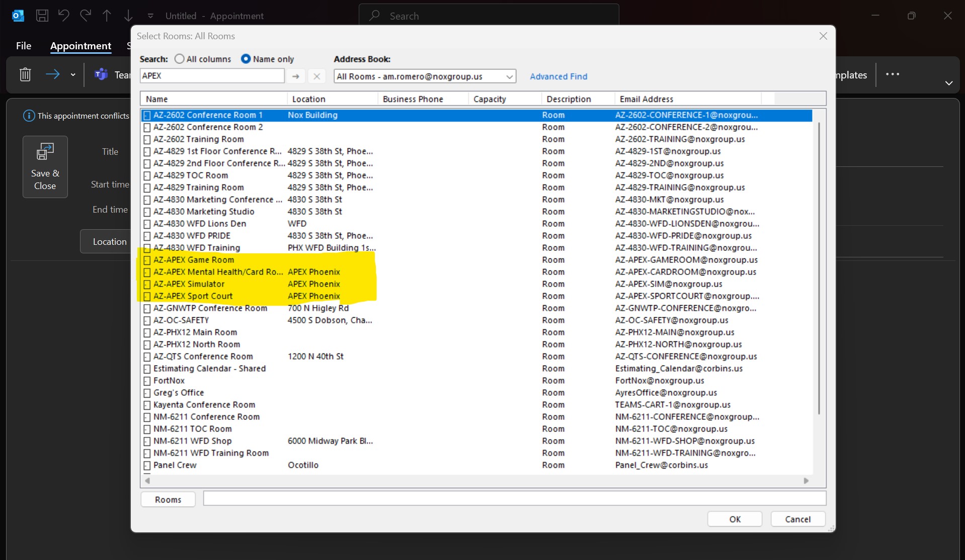This screenshot has width=965, height=560.
Task: Go to previous item with up arrow
Action: (107, 16)
